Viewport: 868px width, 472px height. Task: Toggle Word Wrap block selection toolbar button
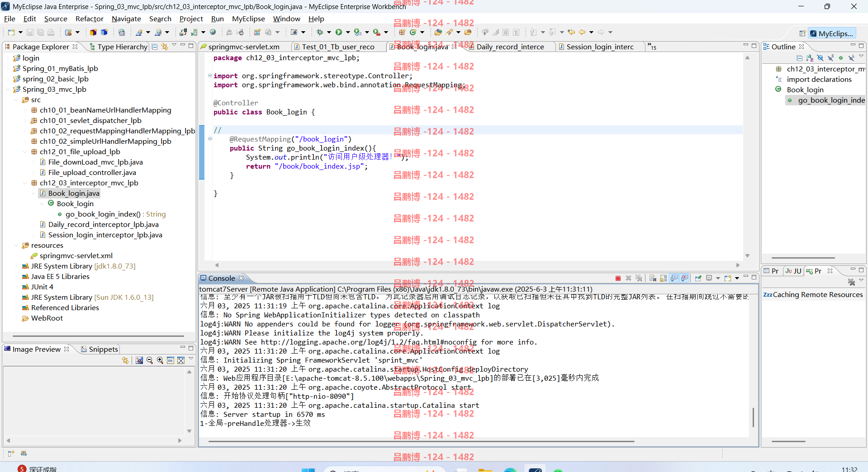coord(506,32)
